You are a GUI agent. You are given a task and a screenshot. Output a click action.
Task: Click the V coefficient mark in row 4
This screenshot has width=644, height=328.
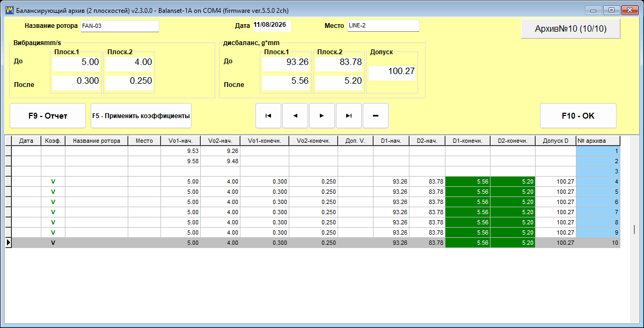[53, 181]
